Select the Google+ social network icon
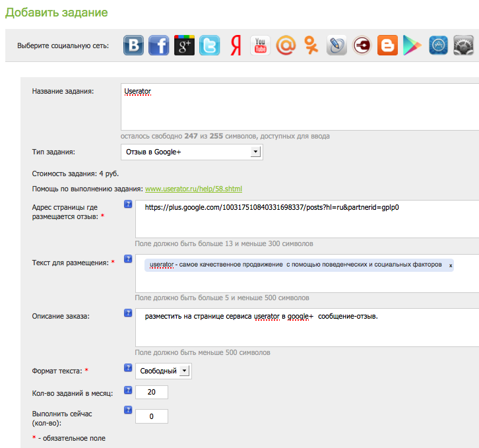 pyautogui.click(x=184, y=46)
